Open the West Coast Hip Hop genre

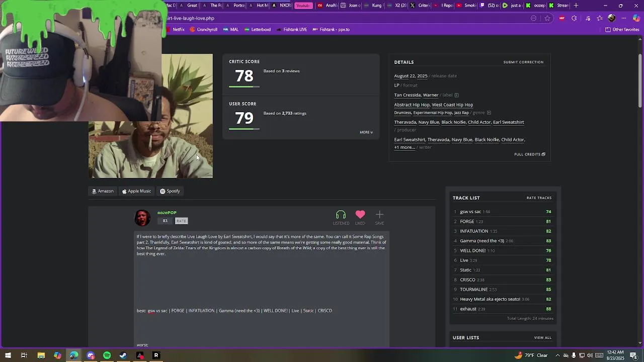click(x=452, y=105)
